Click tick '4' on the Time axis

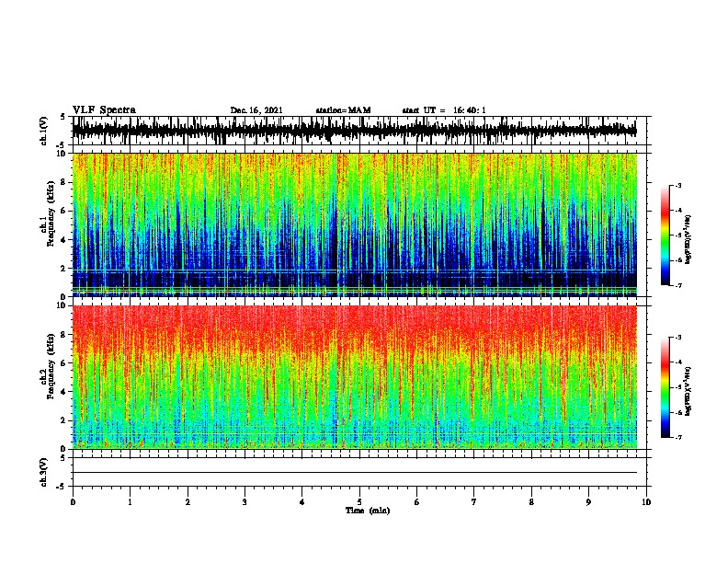click(x=302, y=502)
